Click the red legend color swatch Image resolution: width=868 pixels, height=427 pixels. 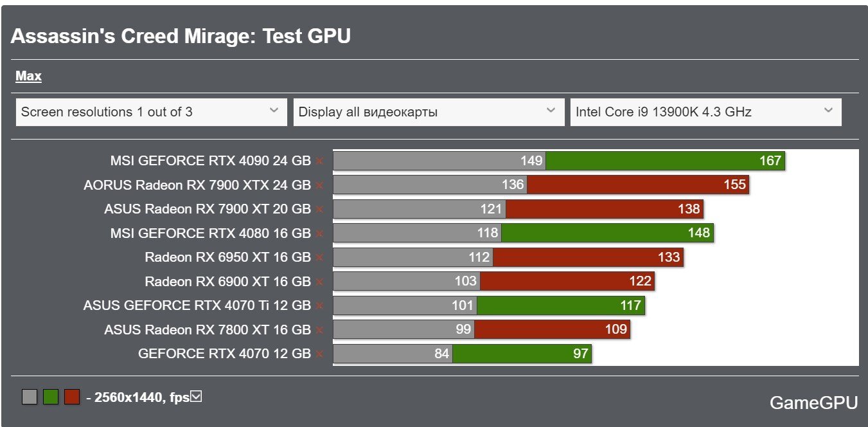coord(72,397)
